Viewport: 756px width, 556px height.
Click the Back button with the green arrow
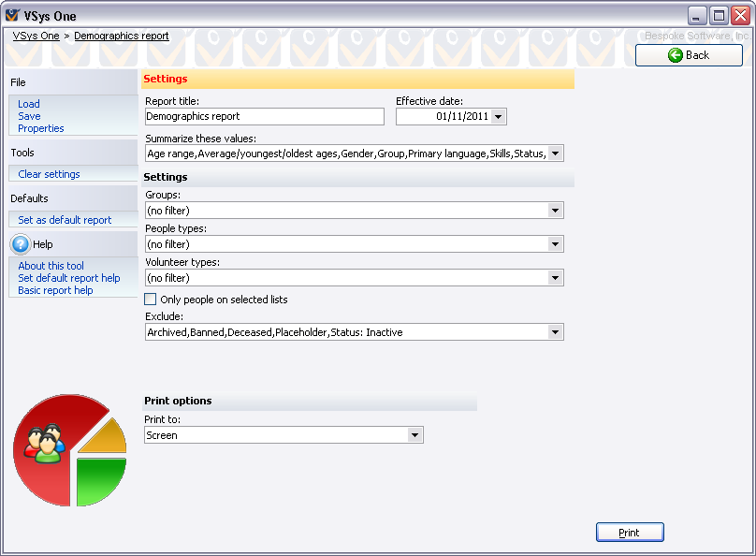689,55
